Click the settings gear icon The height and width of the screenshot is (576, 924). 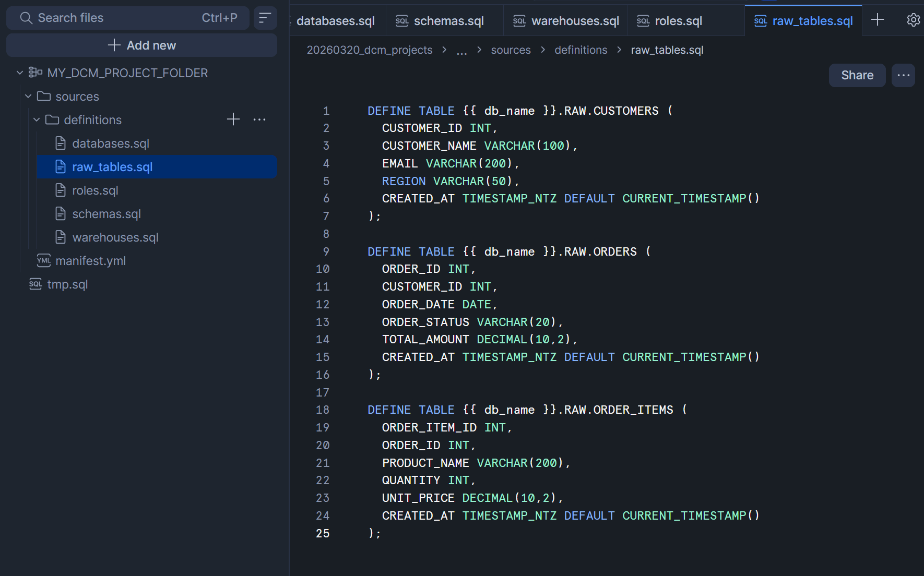pos(913,20)
